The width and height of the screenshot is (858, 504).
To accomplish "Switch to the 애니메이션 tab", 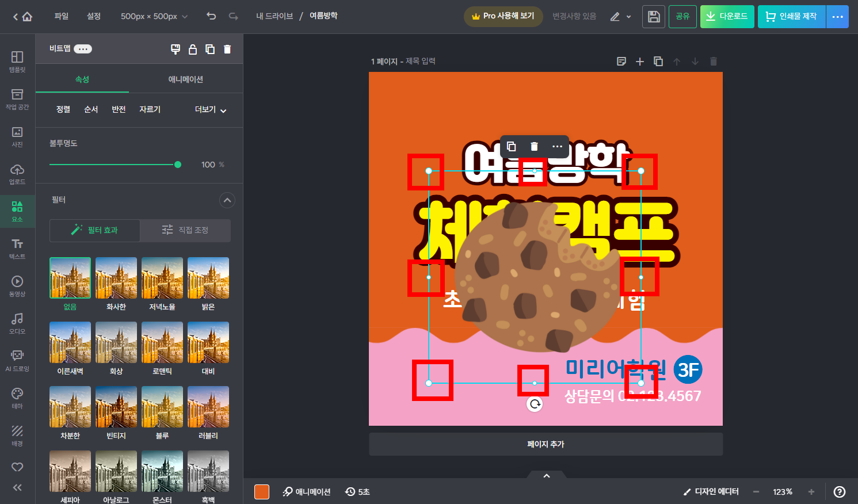I will click(184, 79).
